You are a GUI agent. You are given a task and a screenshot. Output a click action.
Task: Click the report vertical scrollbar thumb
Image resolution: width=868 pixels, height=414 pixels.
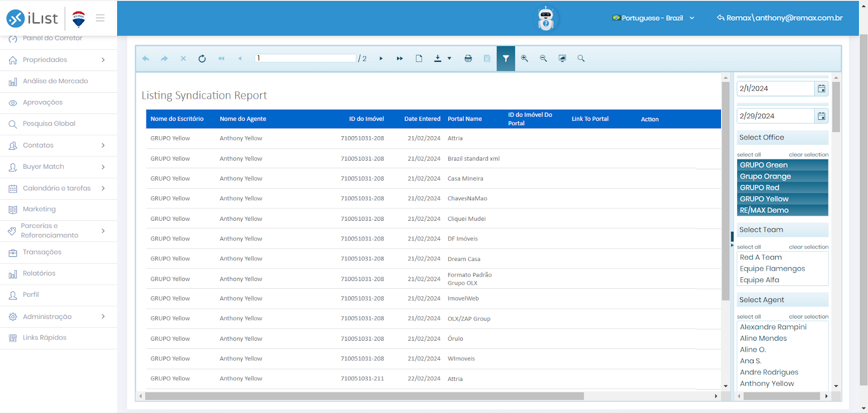pyautogui.click(x=725, y=191)
